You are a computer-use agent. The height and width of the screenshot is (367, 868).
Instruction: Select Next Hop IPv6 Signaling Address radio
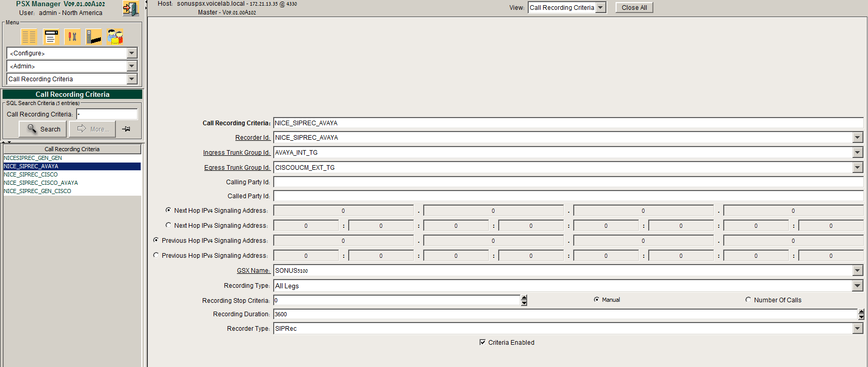(x=169, y=225)
